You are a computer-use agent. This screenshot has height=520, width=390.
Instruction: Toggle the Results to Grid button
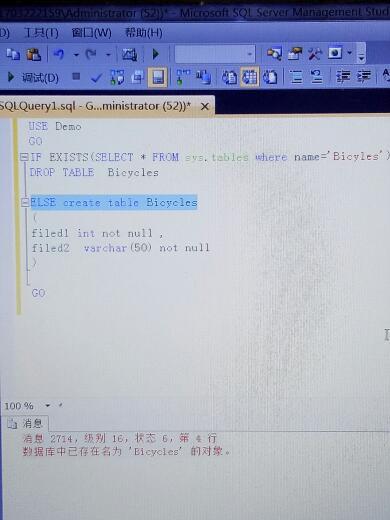click(x=250, y=77)
